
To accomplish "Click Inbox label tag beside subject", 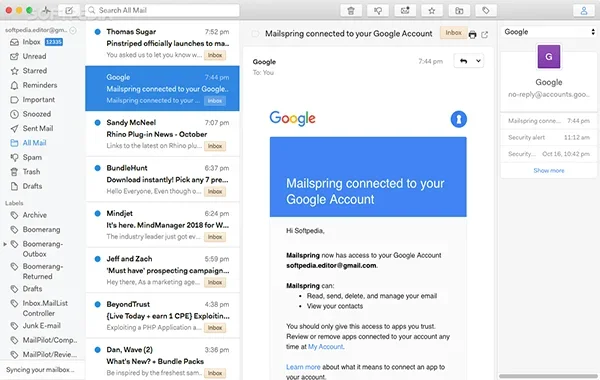I will (453, 33).
